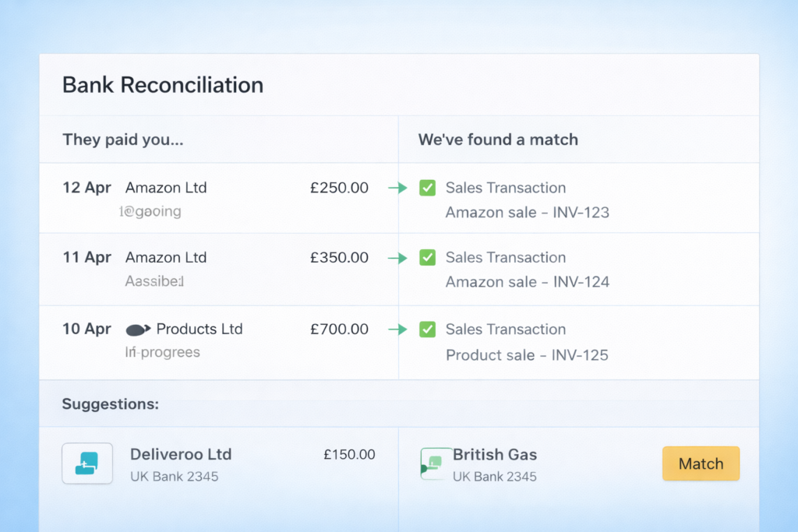Screen dimensions: 798x532
Task: Untick the INV-123 match checkbox
Action: (427, 188)
